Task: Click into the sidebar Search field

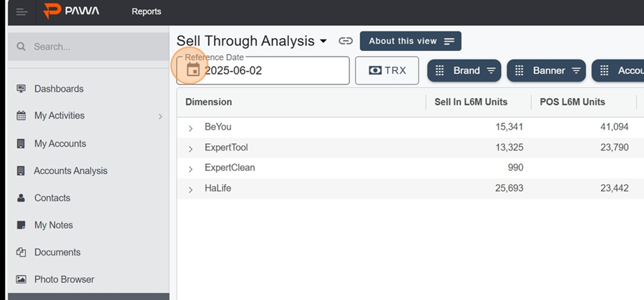Action: (88, 47)
